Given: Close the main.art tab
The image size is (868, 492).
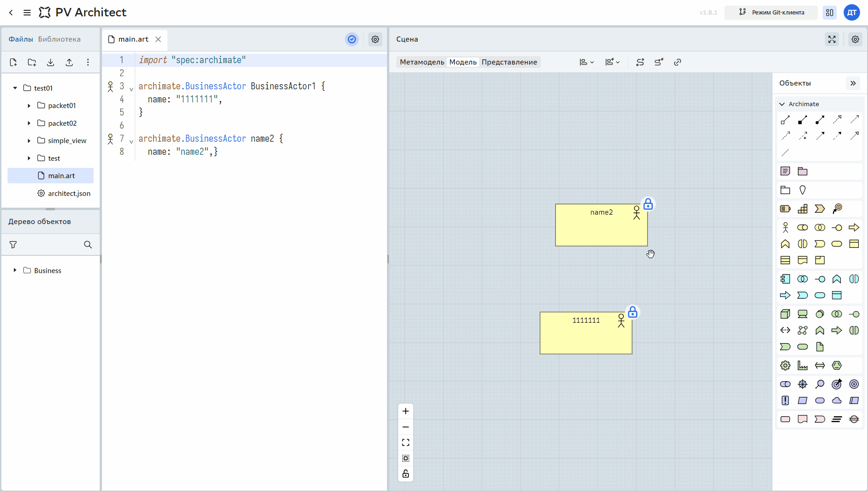Looking at the screenshot, I should click(x=158, y=39).
